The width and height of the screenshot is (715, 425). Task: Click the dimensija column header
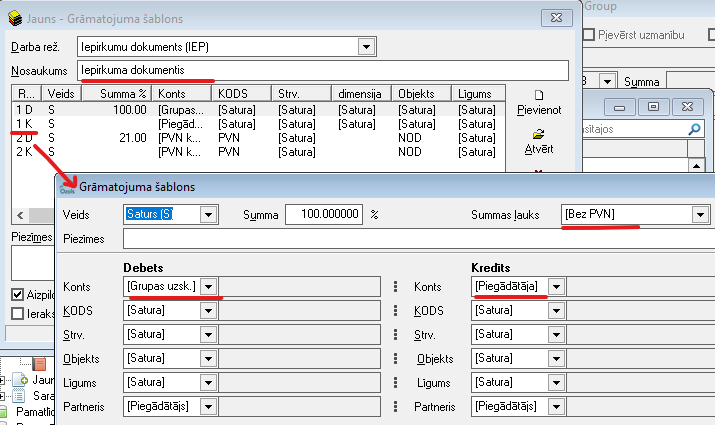pyautogui.click(x=362, y=93)
